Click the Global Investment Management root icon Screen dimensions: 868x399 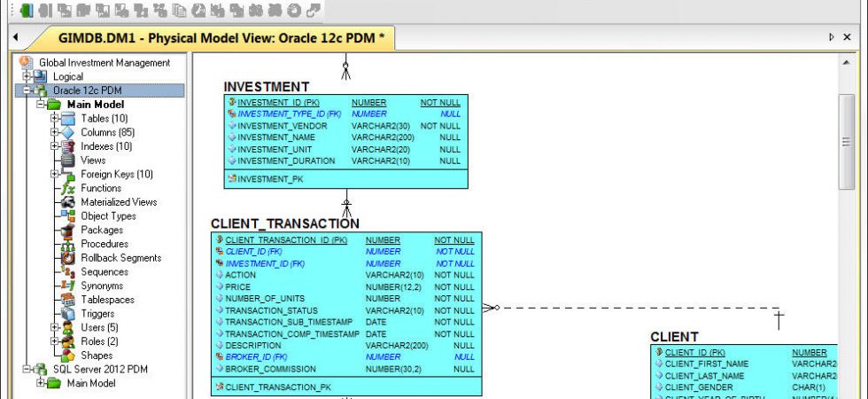pos(26,63)
